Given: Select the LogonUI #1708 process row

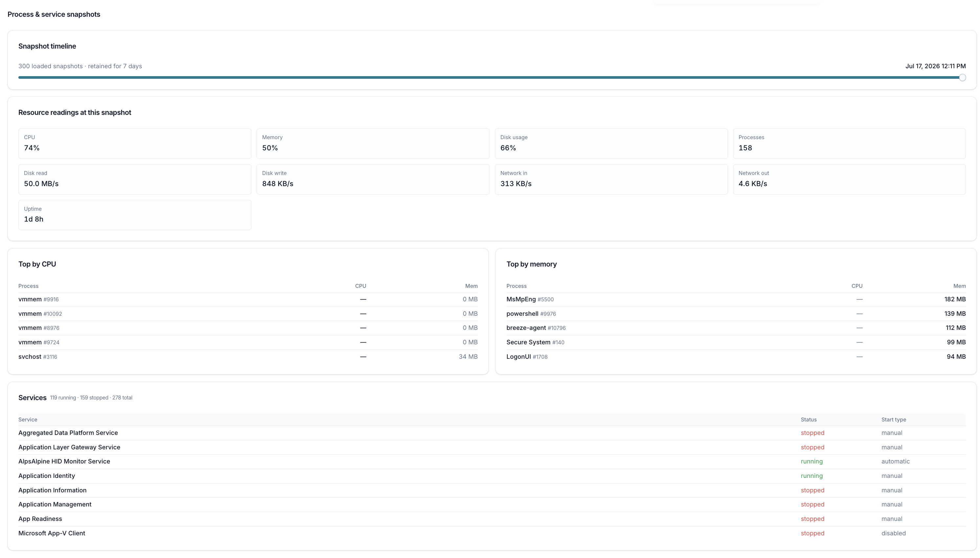Looking at the screenshot, I should pos(736,357).
